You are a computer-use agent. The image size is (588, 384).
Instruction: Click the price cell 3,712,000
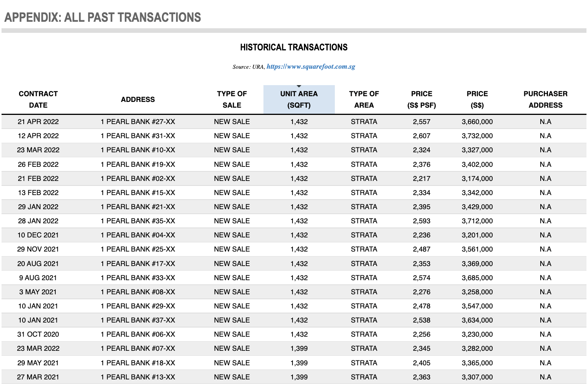477,221
